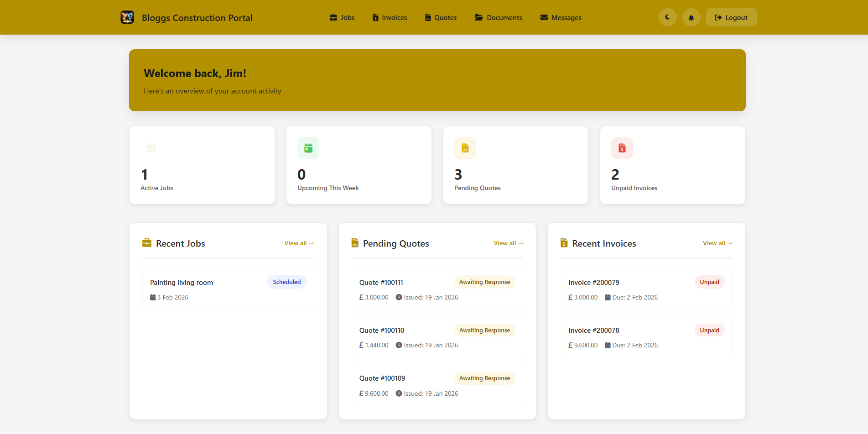Open the Painting living room job card

coord(228,289)
